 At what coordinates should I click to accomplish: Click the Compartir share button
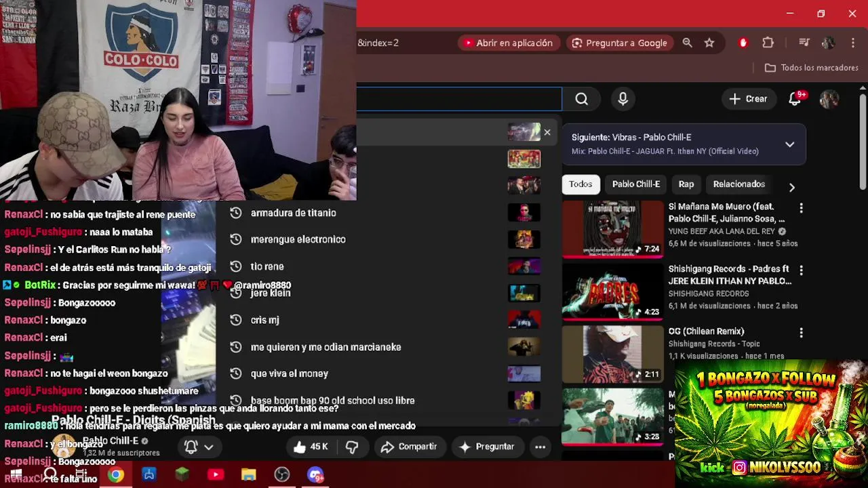pos(409,447)
